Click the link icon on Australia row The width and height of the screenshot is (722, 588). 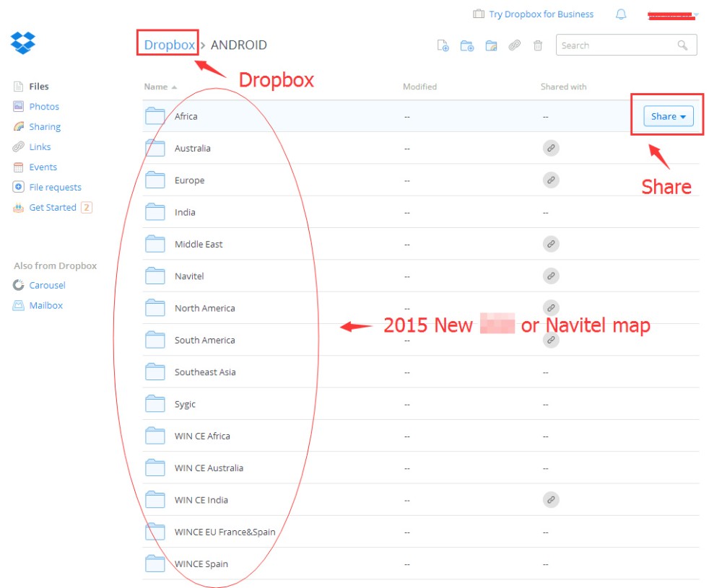coord(551,148)
